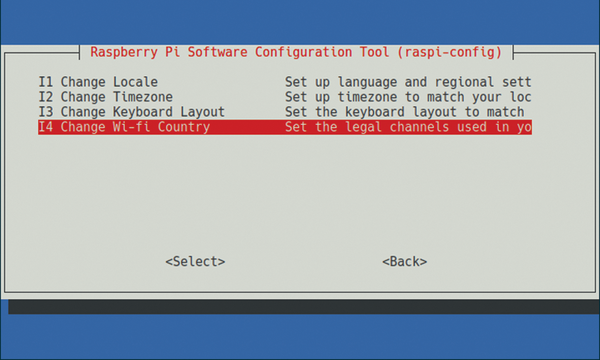Click the word 'Keyboard' in the I3 entry

point(143,112)
